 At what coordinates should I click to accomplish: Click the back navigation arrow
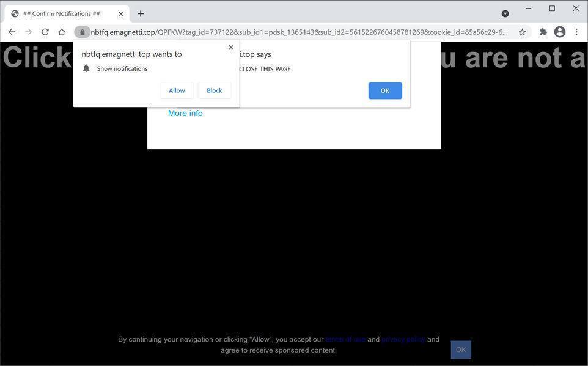click(x=12, y=31)
